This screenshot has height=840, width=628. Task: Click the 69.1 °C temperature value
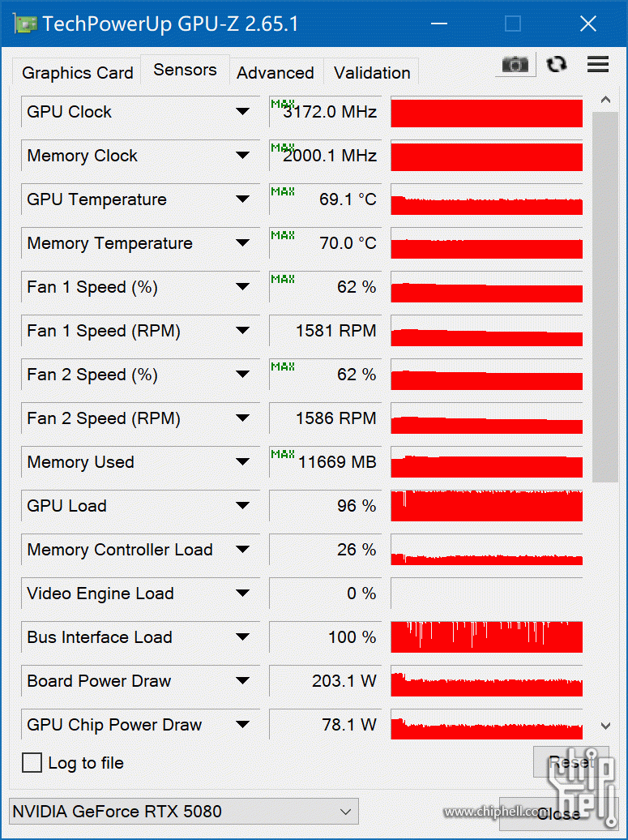[348, 199]
